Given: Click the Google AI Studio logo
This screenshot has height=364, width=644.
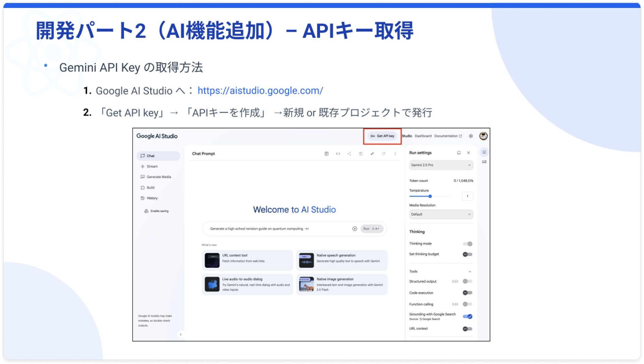Looking at the screenshot, I should click(x=157, y=136).
